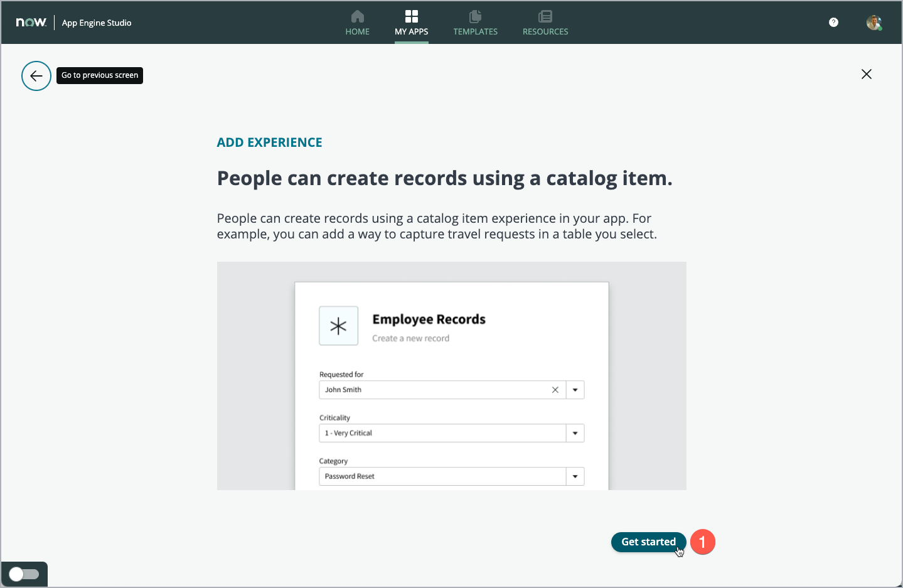903x588 pixels.
Task: Open the Templates tab
Action: pyautogui.click(x=475, y=23)
